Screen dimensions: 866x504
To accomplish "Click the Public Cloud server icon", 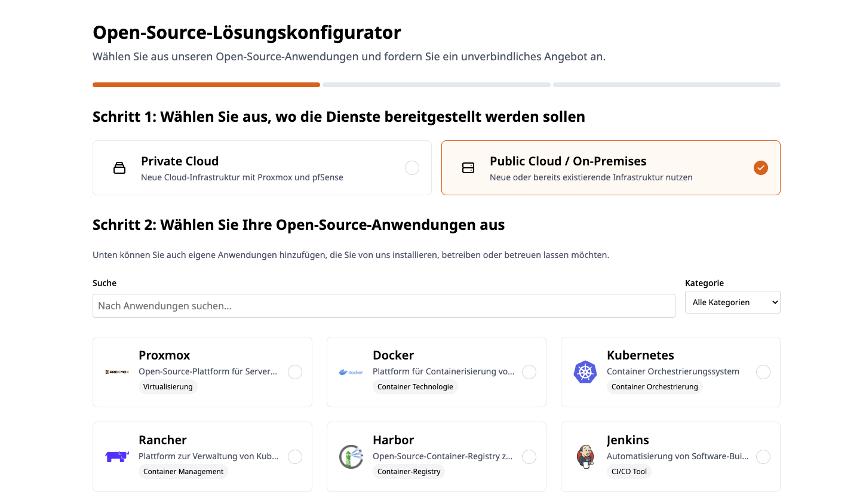I will (x=468, y=168).
